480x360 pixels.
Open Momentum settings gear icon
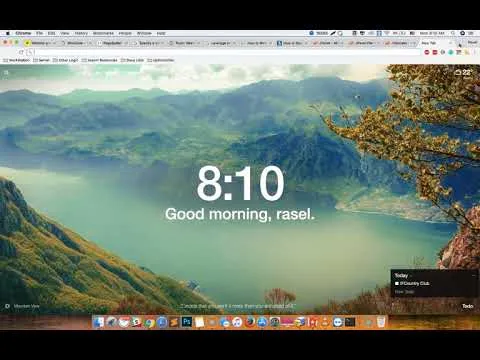7,306
